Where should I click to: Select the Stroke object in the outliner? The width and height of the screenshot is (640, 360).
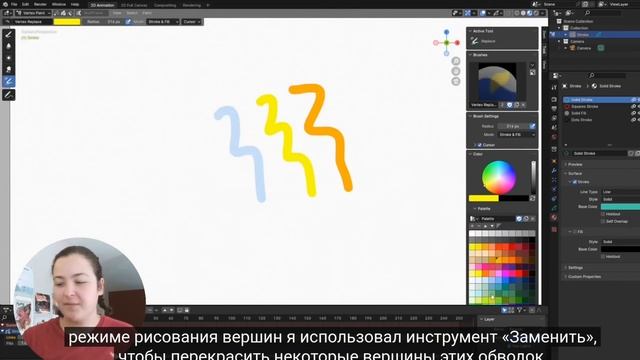click(x=582, y=35)
